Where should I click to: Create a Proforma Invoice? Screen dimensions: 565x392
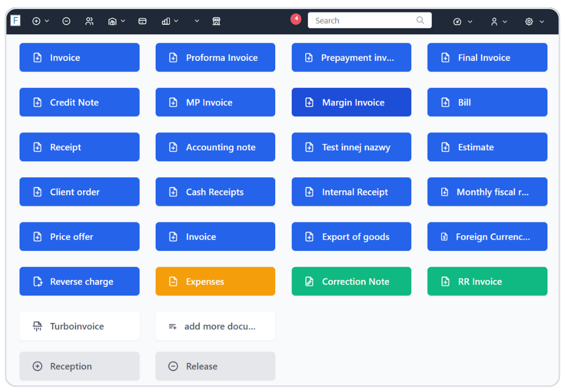(215, 58)
